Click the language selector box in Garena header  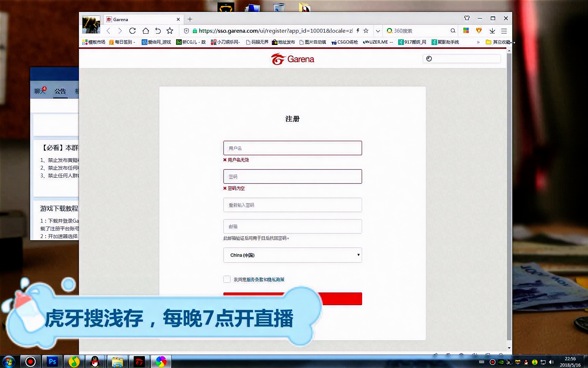click(x=462, y=59)
